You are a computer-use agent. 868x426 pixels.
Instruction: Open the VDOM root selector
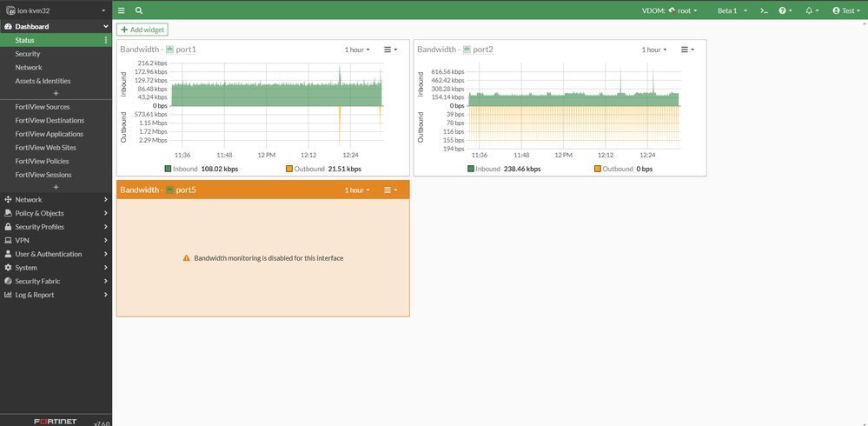point(669,10)
